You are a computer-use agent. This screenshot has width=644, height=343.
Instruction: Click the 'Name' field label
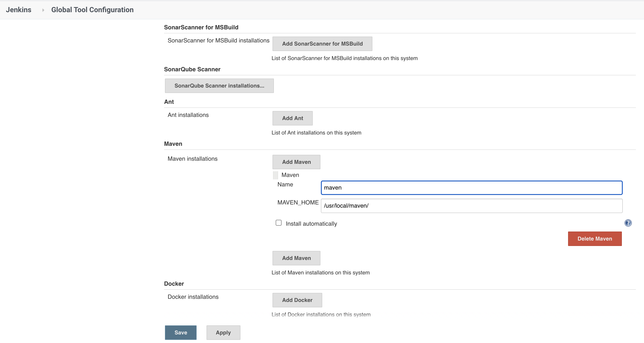point(285,184)
